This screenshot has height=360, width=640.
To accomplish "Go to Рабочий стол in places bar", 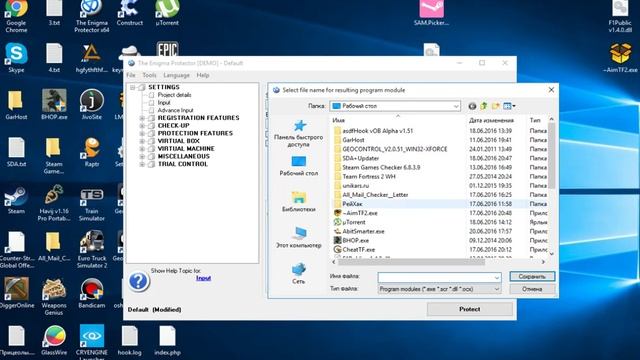I will (x=298, y=166).
